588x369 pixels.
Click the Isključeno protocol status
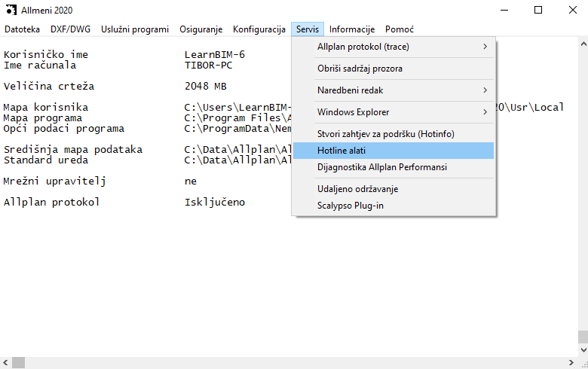(215, 203)
